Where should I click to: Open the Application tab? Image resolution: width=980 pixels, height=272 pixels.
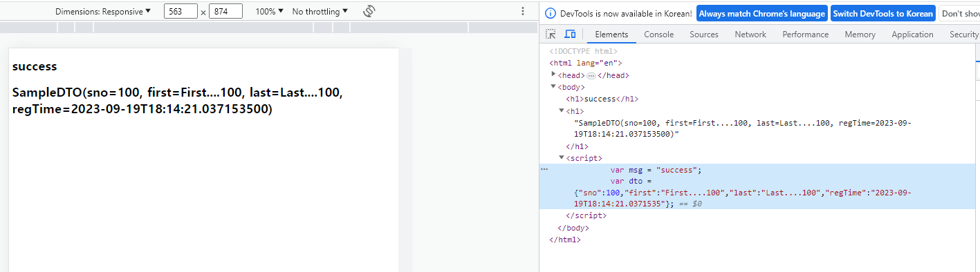point(912,34)
